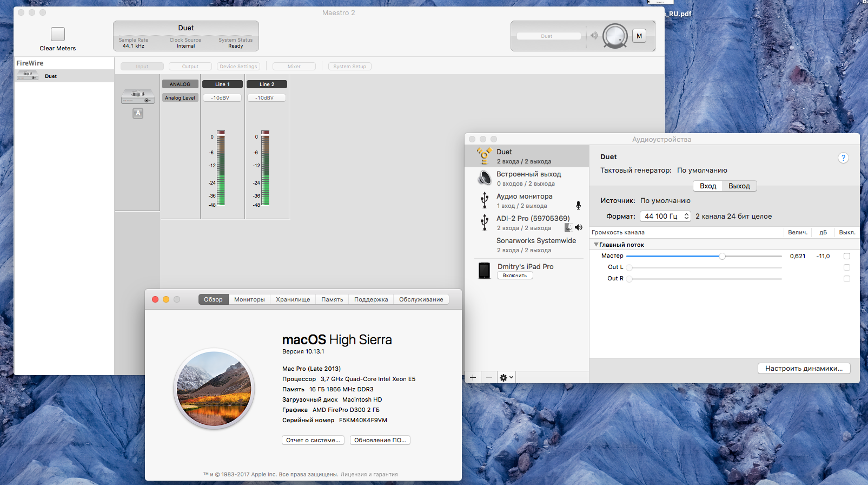Tick the mute checkbox for Мастер
This screenshot has height=485, width=868.
coord(847,256)
